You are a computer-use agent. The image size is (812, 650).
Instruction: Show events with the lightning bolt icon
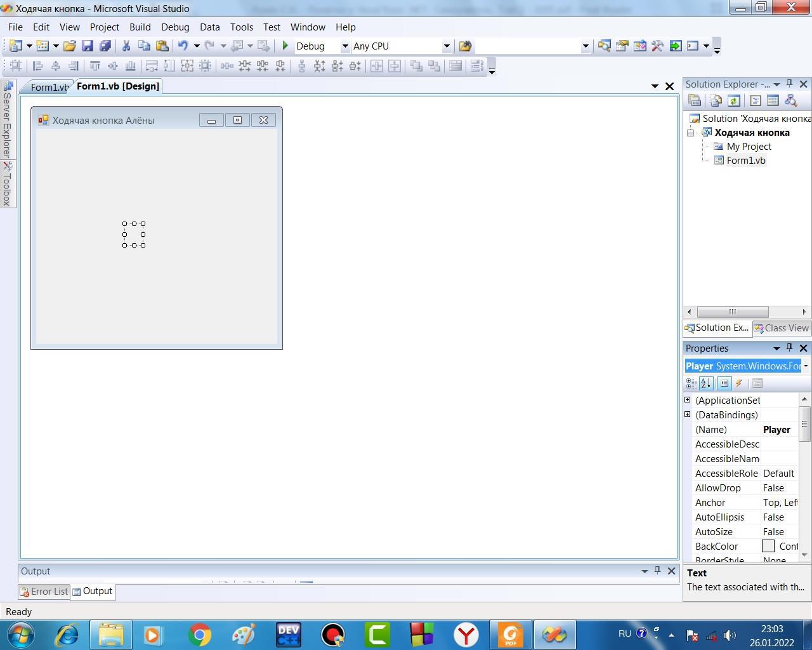click(x=739, y=383)
